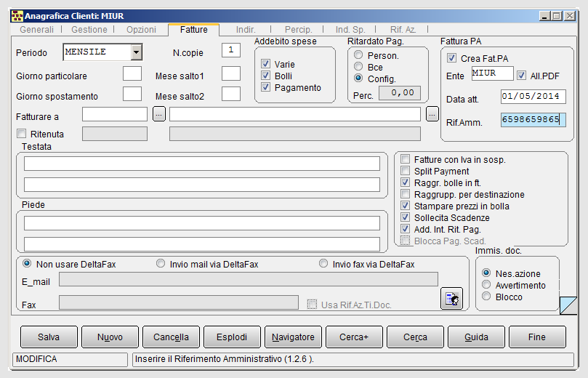Viewport: 588px width, 378px height.
Task: Toggle Stampare prezzi in bolla checkbox
Action: 405,206
